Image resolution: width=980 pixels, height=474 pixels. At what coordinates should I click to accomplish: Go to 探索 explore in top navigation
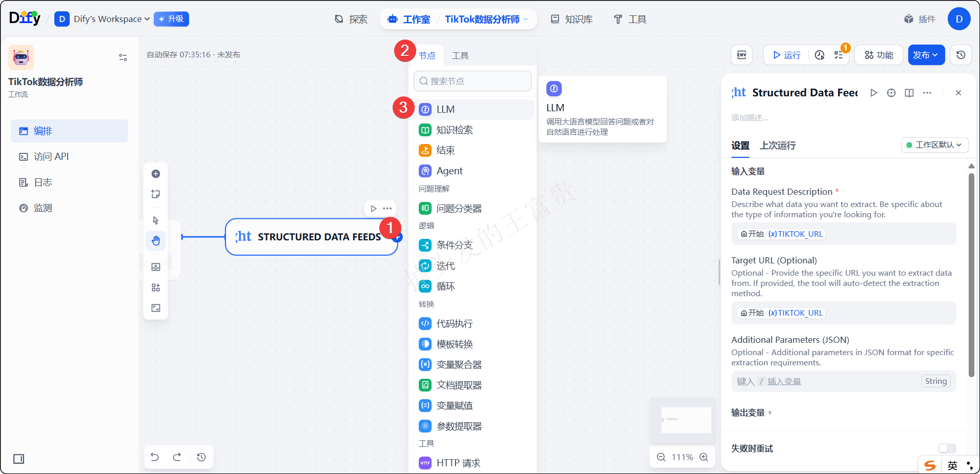point(351,19)
